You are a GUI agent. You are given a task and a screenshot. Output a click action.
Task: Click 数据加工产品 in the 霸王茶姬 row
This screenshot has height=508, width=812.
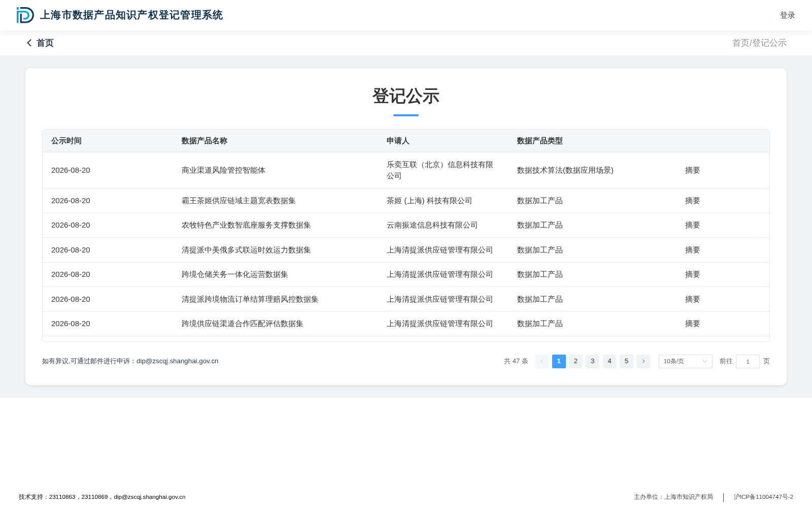pos(540,201)
